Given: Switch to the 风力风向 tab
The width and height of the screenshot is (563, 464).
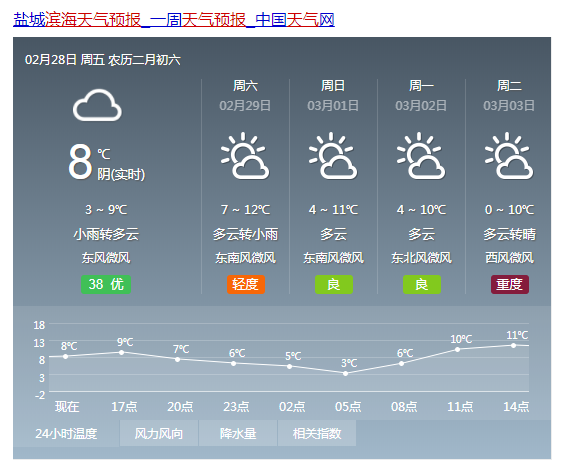Looking at the screenshot, I should (x=159, y=433).
